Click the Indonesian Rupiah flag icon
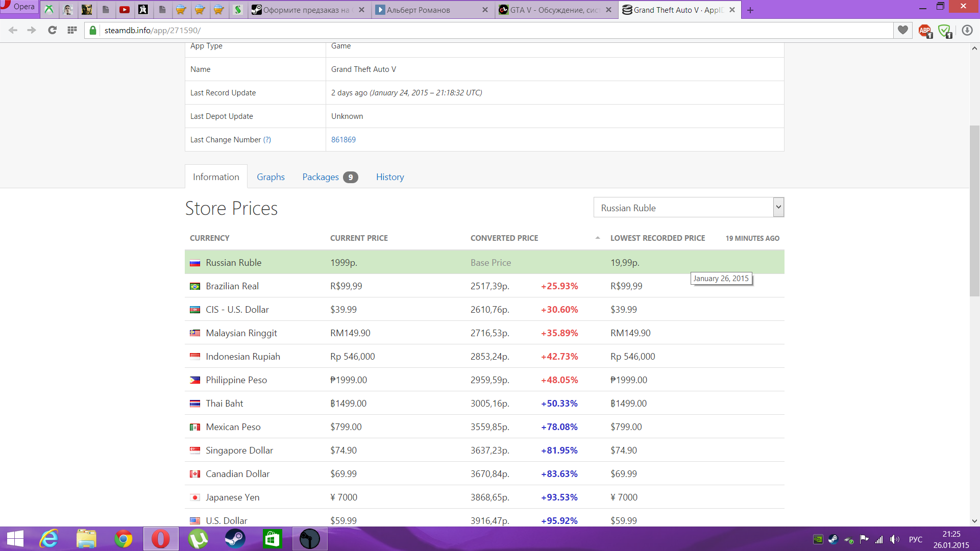The height and width of the screenshot is (551, 980). point(195,357)
